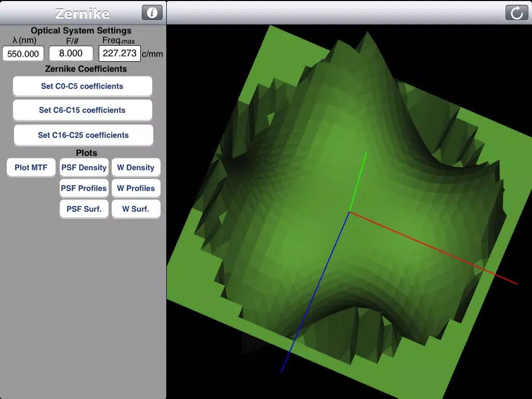This screenshot has width=532, height=399.
Task: Render the W Surf. plot
Action: [x=136, y=209]
